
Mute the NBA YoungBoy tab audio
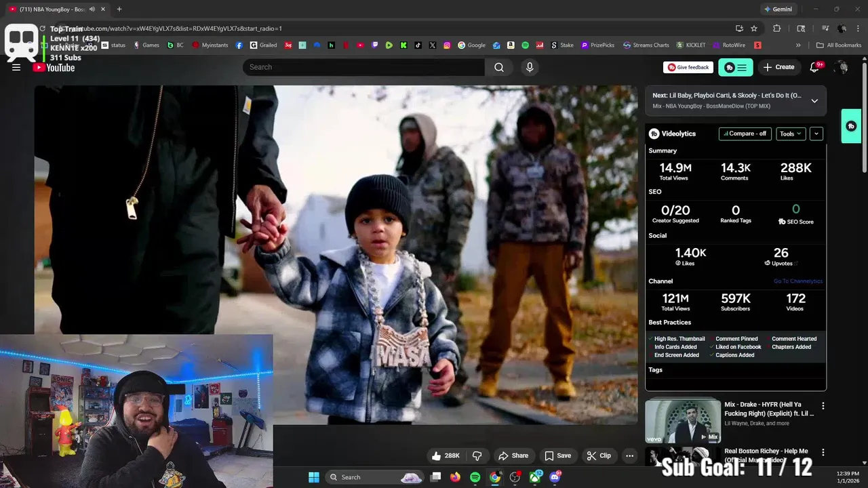92,9
